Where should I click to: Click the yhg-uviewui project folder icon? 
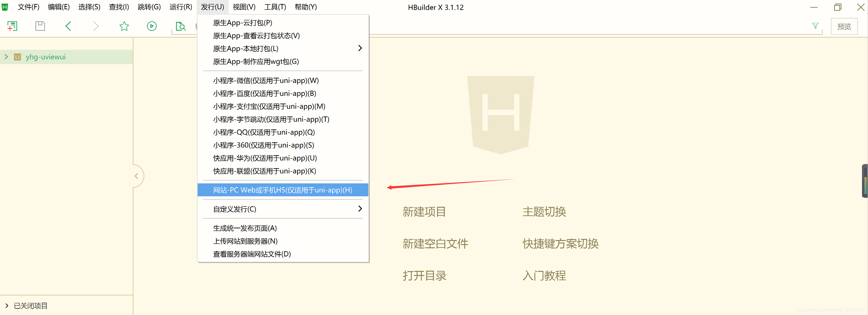coord(17,57)
